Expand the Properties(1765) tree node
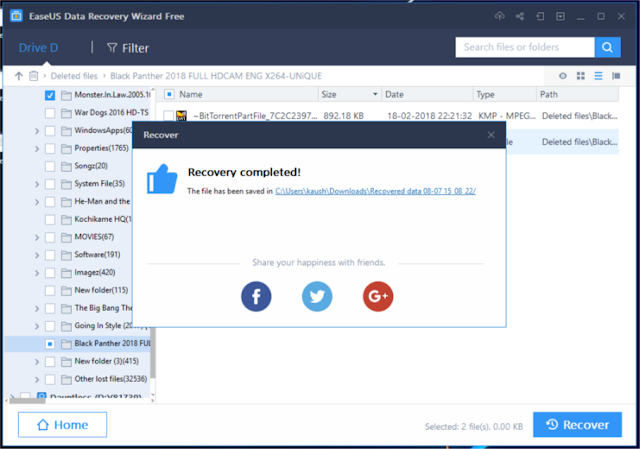Screen dimensions: 640x449 pyautogui.click(x=37, y=149)
